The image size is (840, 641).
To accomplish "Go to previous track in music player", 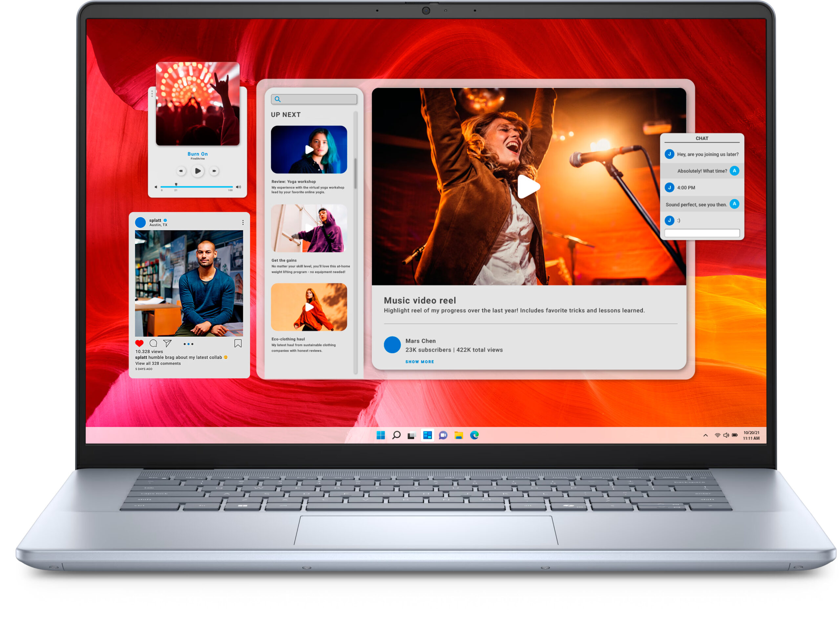I will pos(181,171).
